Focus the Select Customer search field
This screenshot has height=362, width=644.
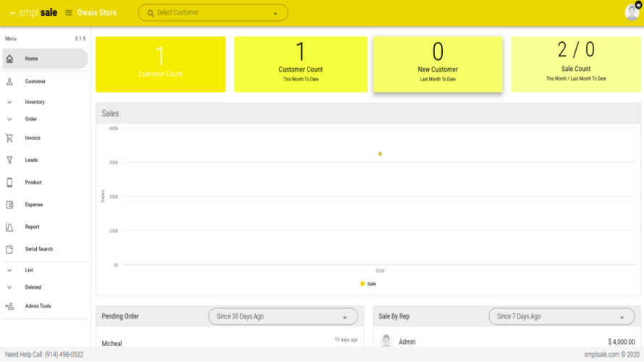click(x=213, y=13)
